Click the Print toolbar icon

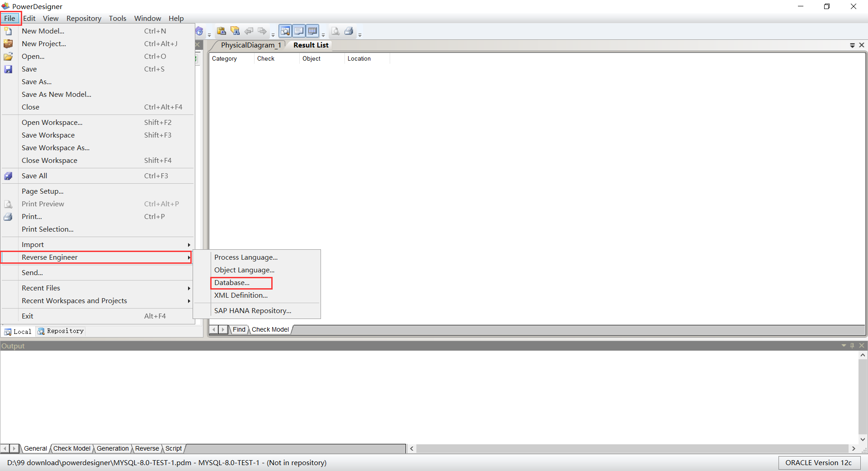click(349, 31)
